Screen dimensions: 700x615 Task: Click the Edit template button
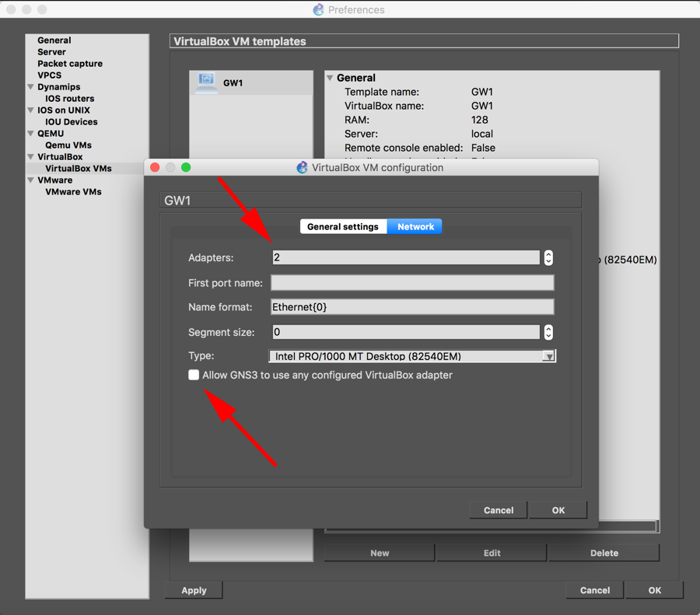tap(492, 553)
